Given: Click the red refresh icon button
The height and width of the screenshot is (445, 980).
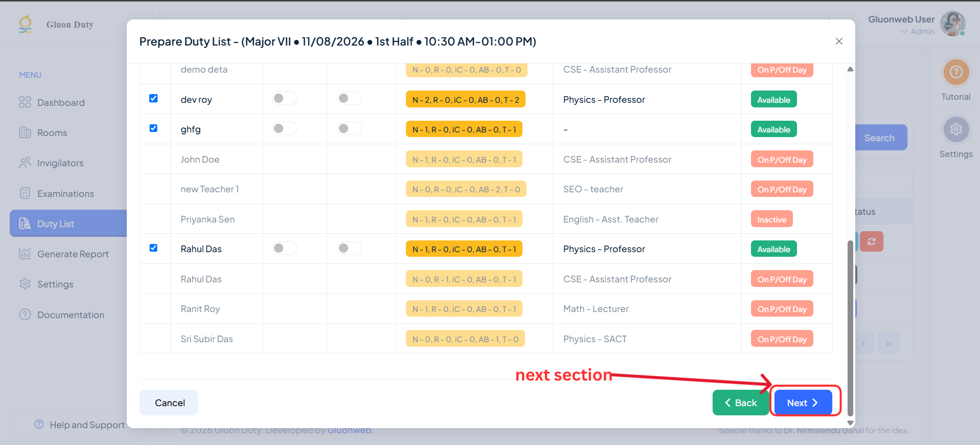Looking at the screenshot, I should (872, 241).
